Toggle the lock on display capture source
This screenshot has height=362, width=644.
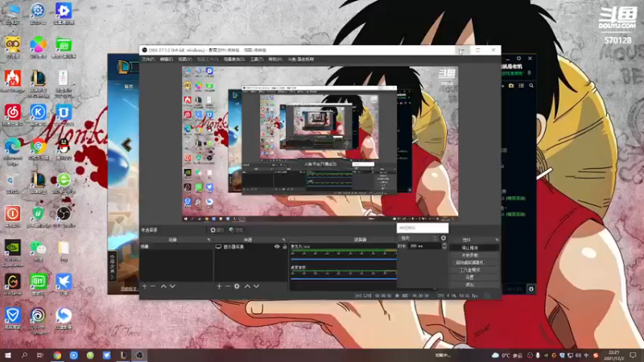(x=285, y=247)
